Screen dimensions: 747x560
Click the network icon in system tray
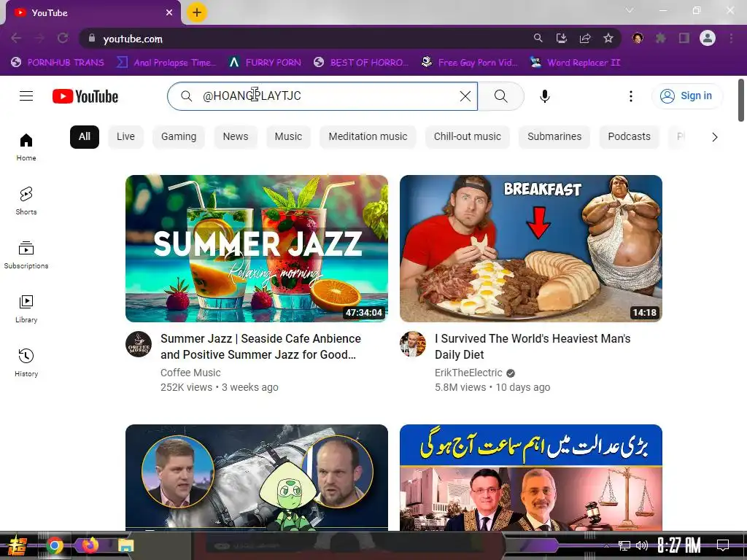pos(624,545)
